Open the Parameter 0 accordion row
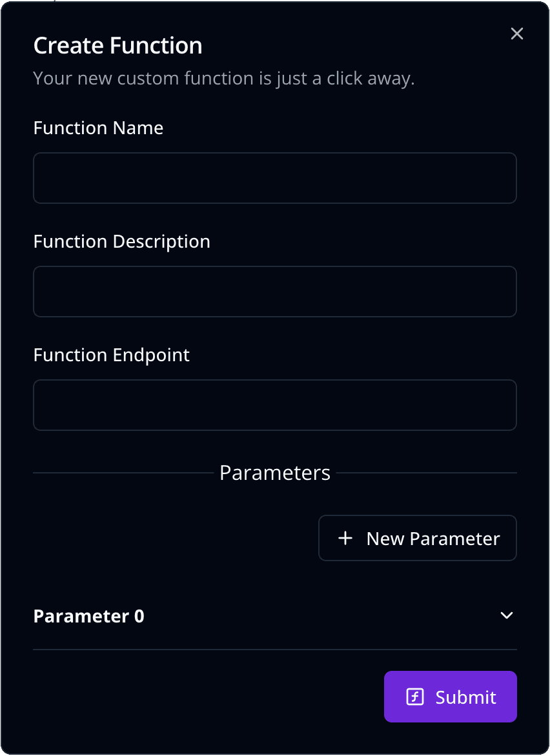 tap(275, 616)
